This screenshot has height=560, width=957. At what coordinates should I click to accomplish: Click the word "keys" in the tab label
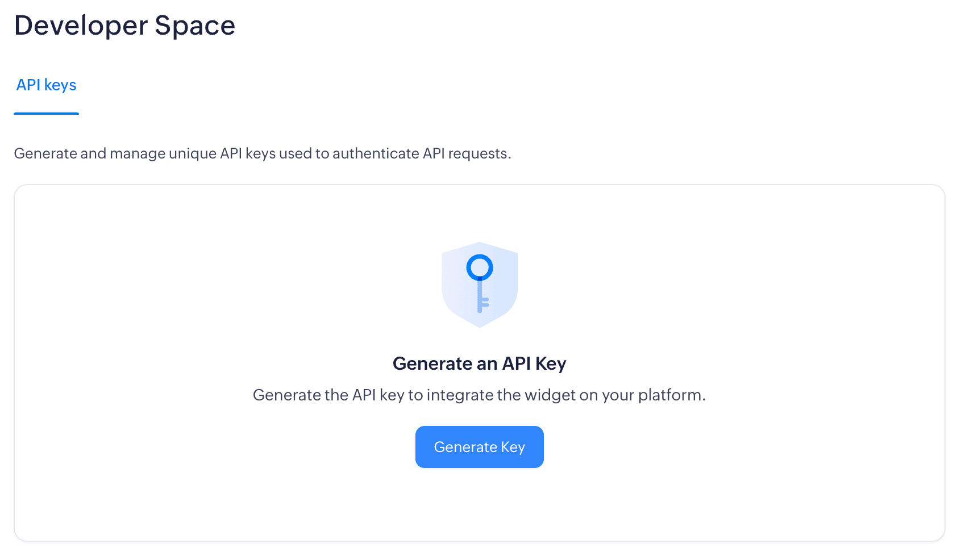coord(60,85)
